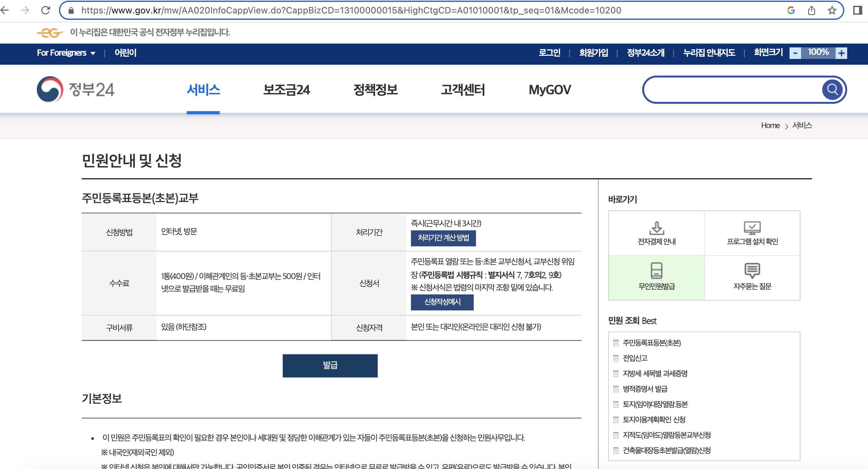Click the 정부24 logo
The height and width of the screenshot is (469, 868).
coord(76,90)
